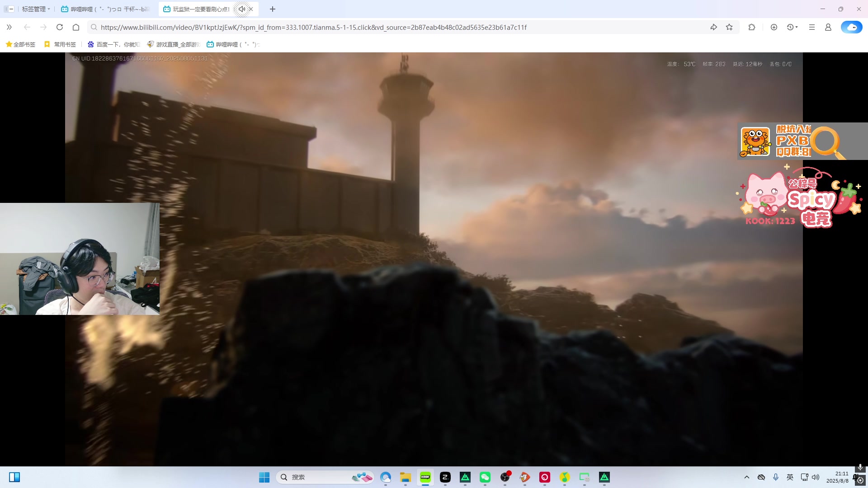
Task: Show hidden system tray icons
Action: coord(747,477)
